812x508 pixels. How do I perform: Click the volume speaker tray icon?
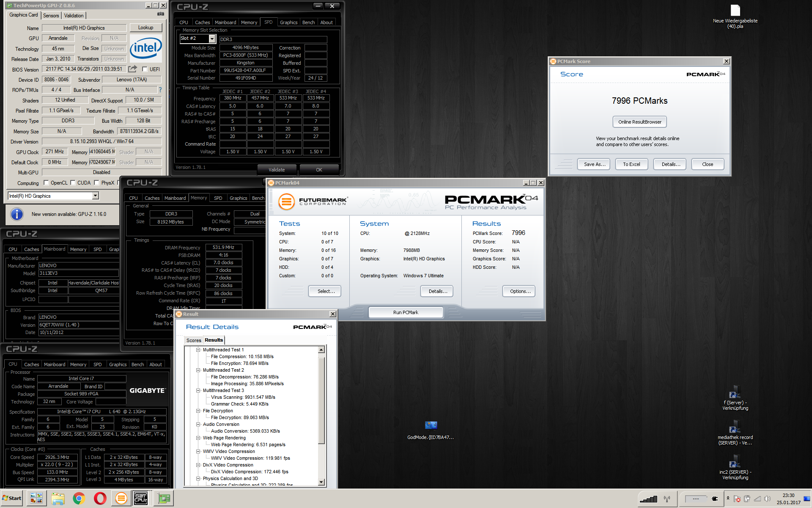pos(767,499)
